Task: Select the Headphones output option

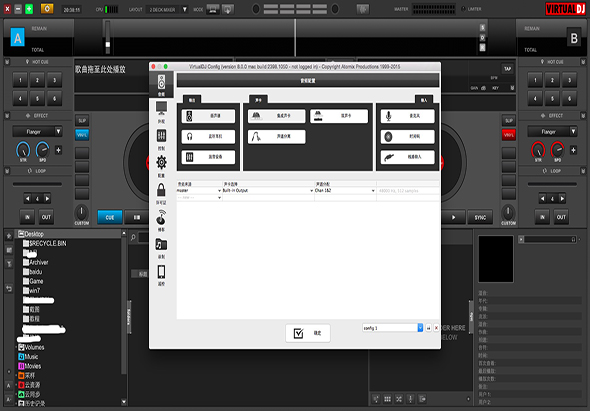Action: [x=208, y=137]
